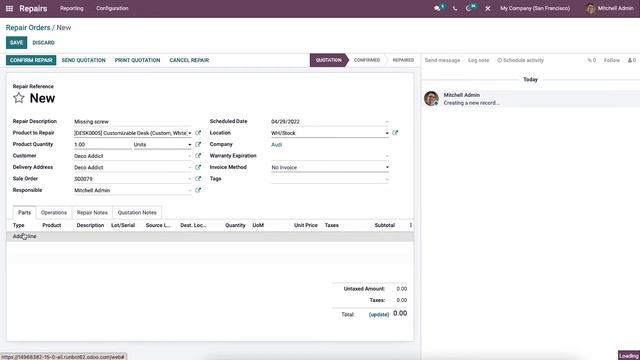Open external link for Customer
640x360 pixels.
[198, 156]
